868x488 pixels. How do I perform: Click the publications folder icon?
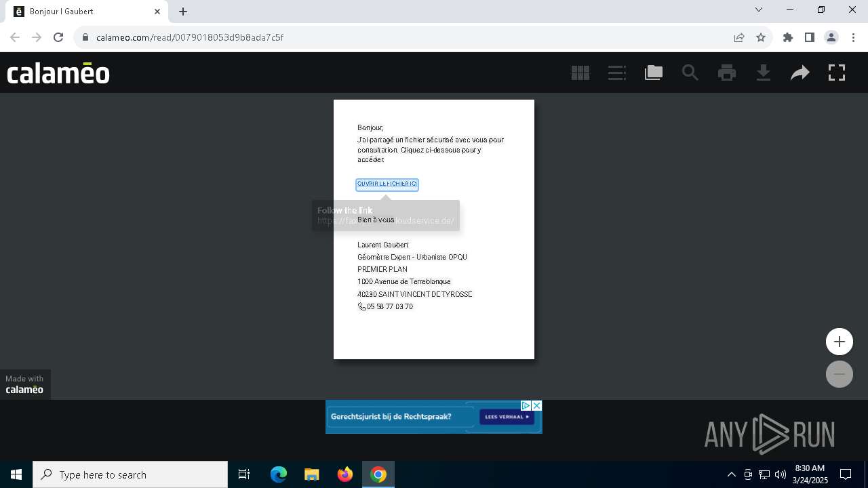point(654,73)
